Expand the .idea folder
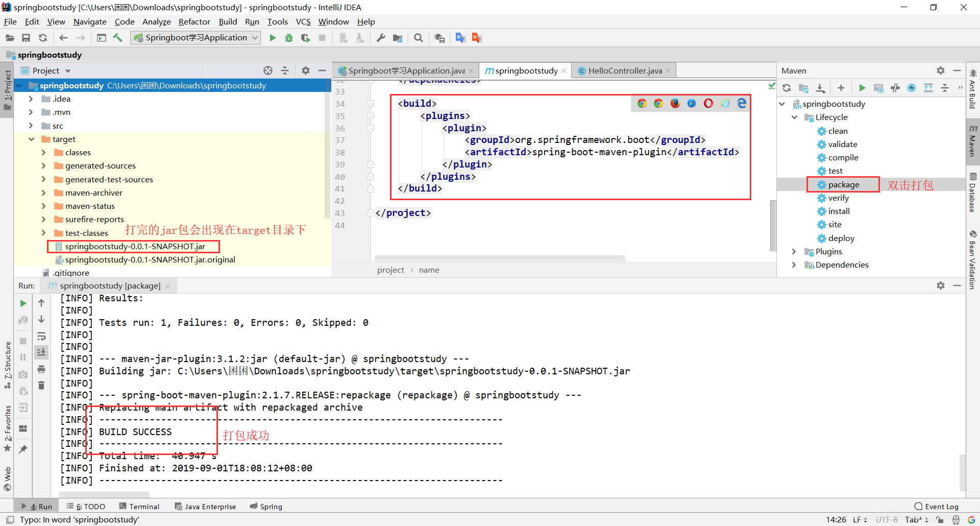This screenshot has width=980, height=526. click(x=31, y=99)
